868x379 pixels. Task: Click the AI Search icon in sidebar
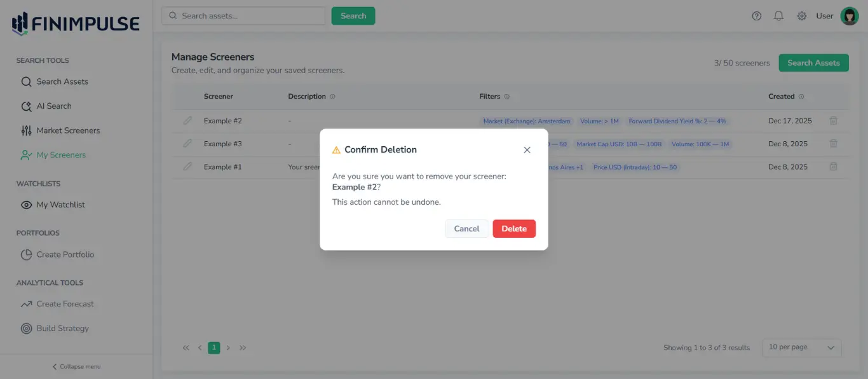(x=26, y=106)
